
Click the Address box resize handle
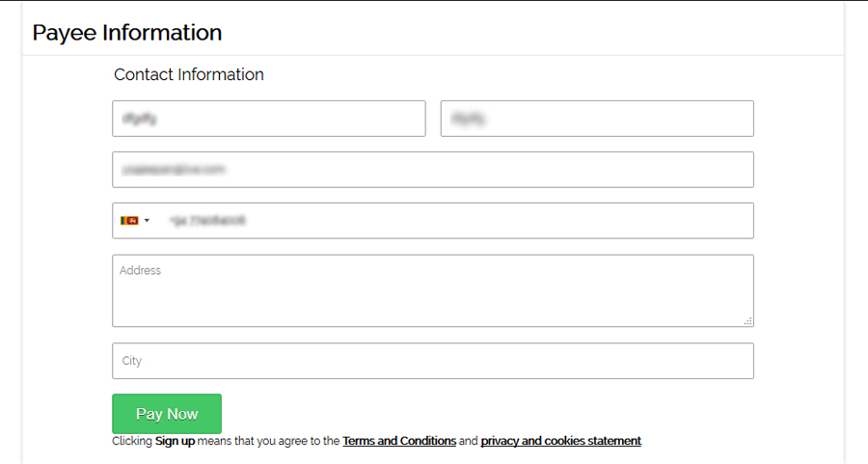coord(748,321)
